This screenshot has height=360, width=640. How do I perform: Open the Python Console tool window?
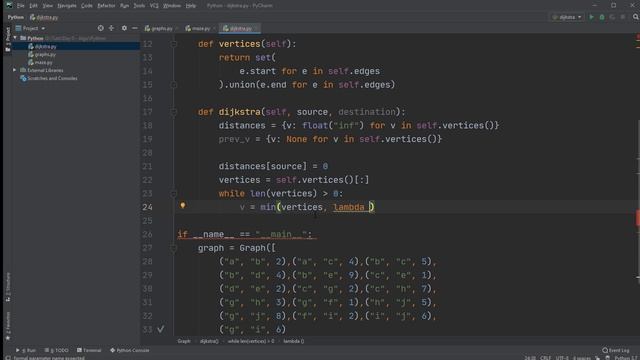pos(130,350)
